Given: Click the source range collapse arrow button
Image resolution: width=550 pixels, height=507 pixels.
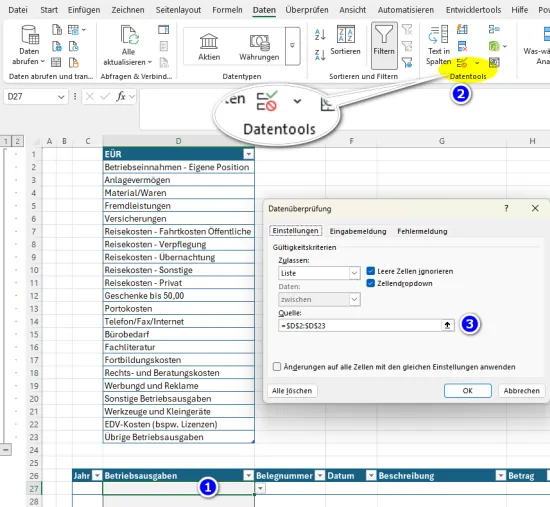Looking at the screenshot, I should click(447, 325).
